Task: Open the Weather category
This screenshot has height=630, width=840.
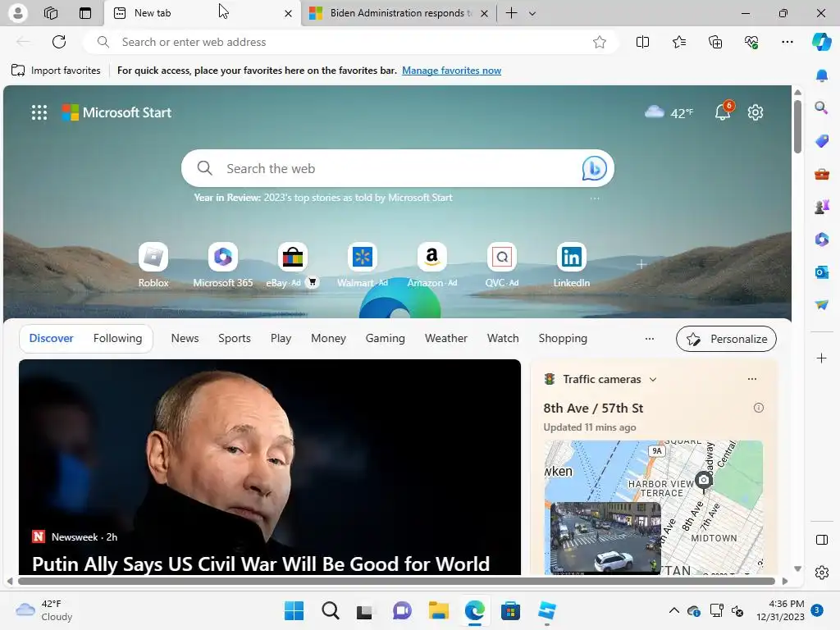Action: pyautogui.click(x=445, y=338)
